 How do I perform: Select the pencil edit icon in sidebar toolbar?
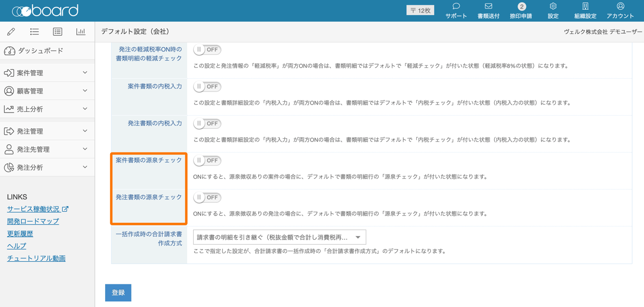[11, 32]
